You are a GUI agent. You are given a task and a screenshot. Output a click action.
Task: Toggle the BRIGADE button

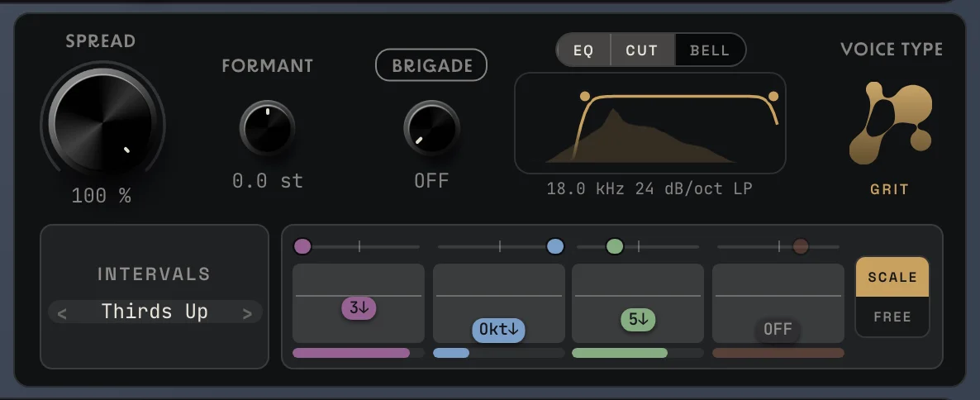pyautogui.click(x=431, y=65)
